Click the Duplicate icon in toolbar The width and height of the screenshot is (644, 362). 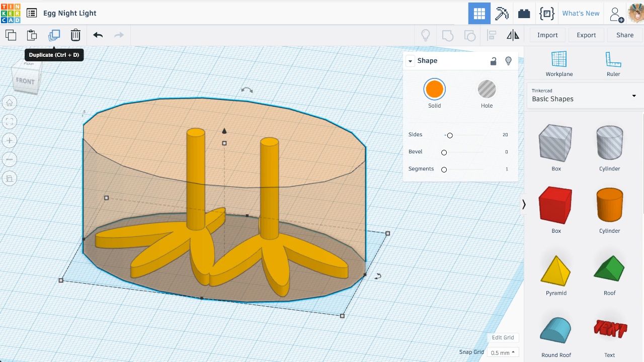click(x=54, y=35)
